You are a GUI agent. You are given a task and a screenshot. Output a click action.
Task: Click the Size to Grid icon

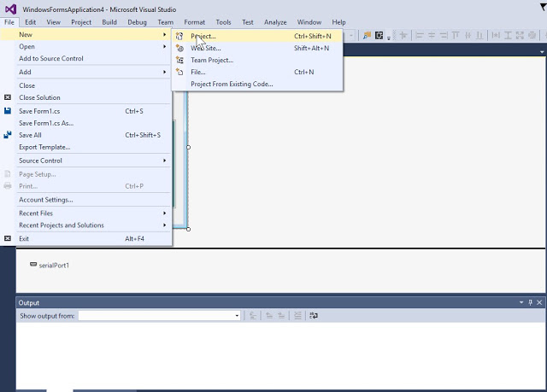pyautogui.click(x=532, y=35)
